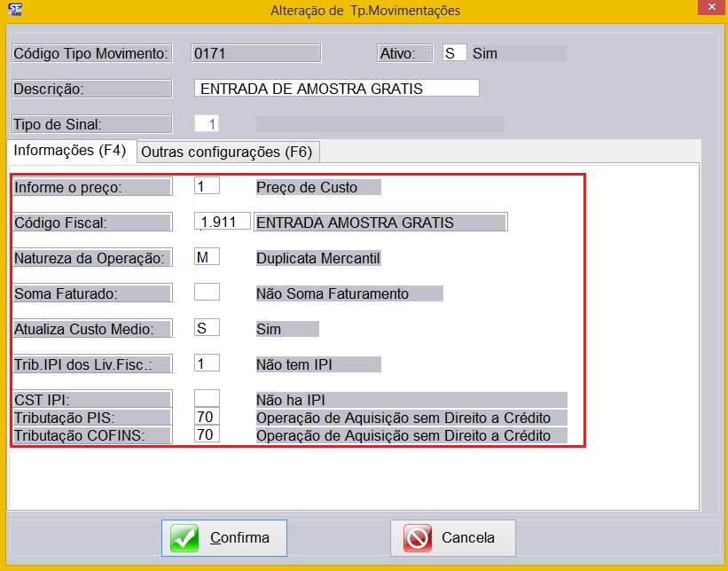Click the Informe o preço input box

pos(207,187)
